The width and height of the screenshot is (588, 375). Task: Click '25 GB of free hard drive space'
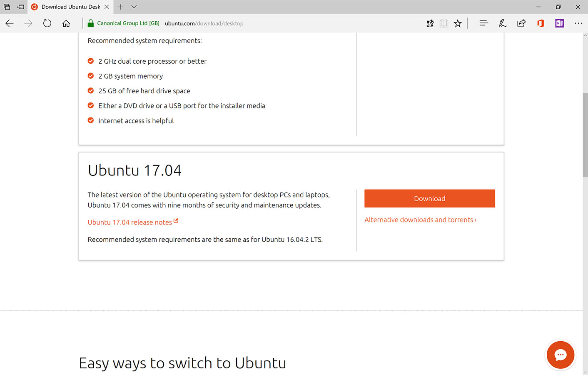pyautogui.click(x=144, y=91)
